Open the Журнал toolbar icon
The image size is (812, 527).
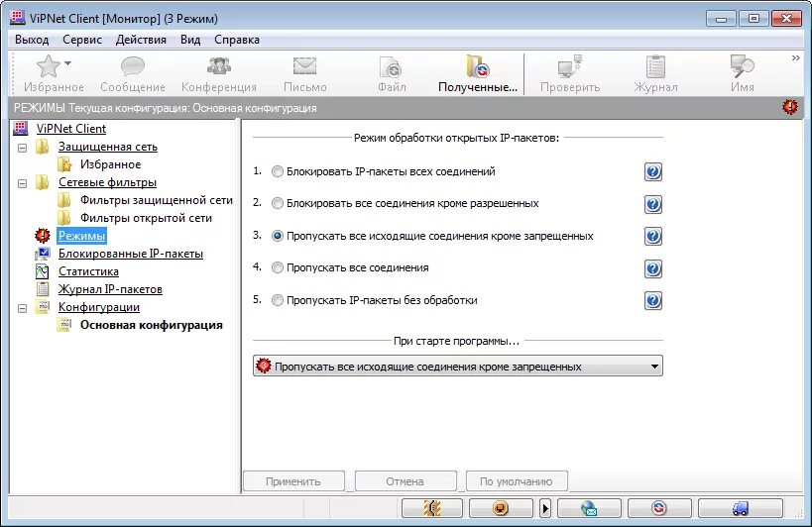click(x=655, y=66)
